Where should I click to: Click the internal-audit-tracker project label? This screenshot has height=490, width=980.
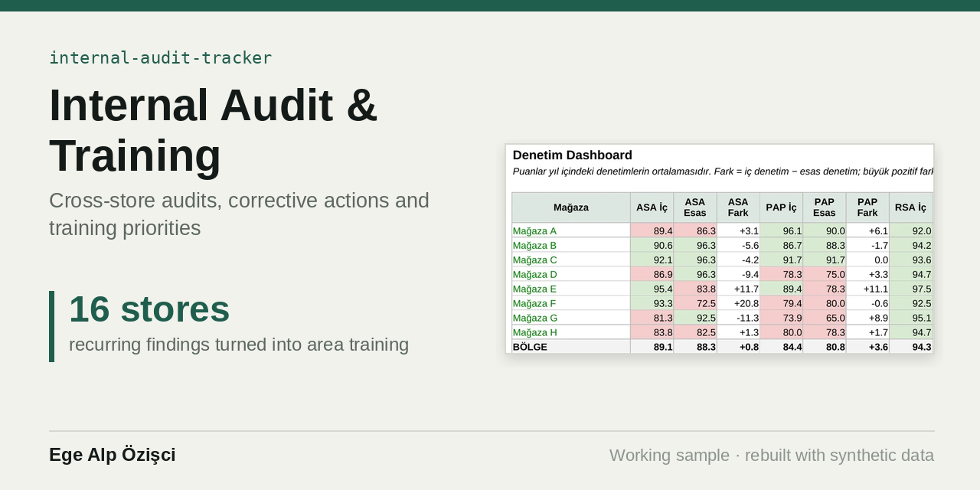coord(161,58)
